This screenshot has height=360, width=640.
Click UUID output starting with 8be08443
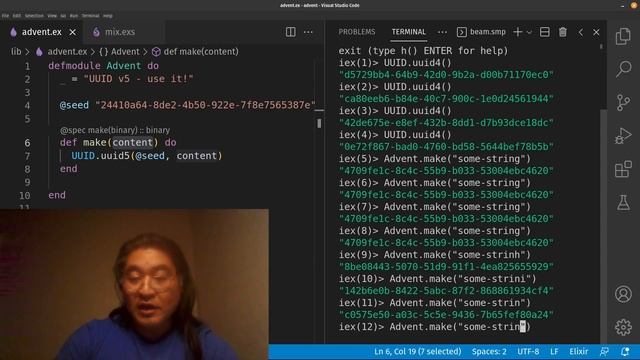[446, 267]
